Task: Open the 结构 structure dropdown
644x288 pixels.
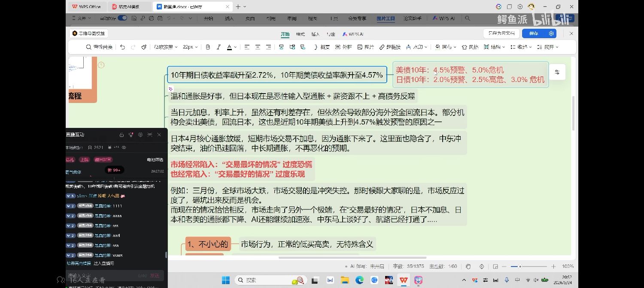Action: [495, 47]
